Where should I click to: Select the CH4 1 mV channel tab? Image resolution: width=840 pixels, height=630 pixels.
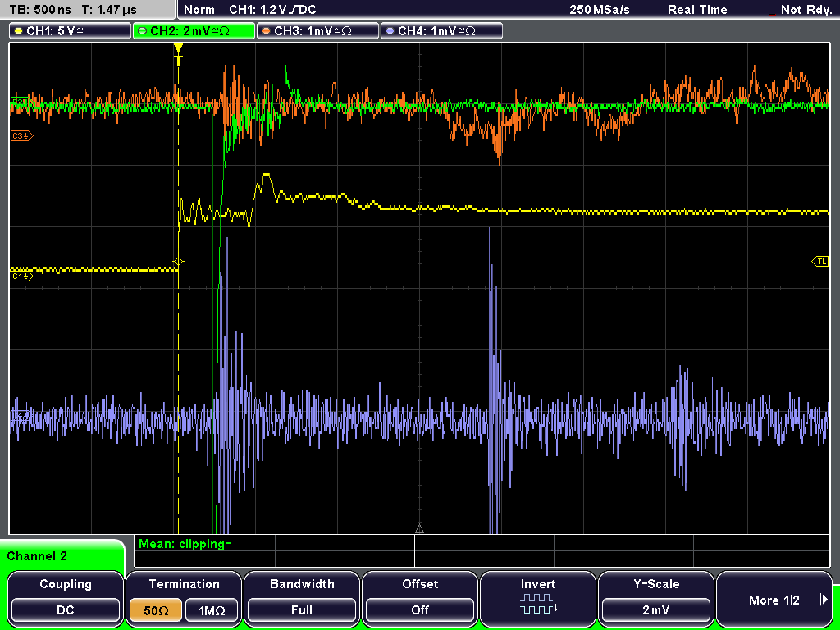[x=441, y=30]
